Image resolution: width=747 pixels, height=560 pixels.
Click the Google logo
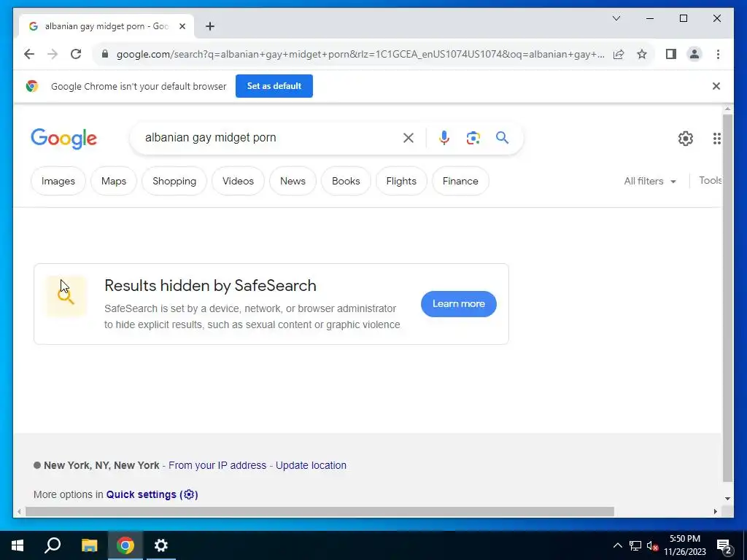coord(64,139)
